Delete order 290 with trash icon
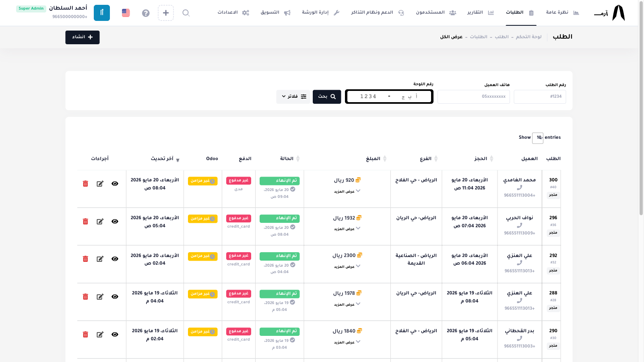644x362 pixels. 85,335
